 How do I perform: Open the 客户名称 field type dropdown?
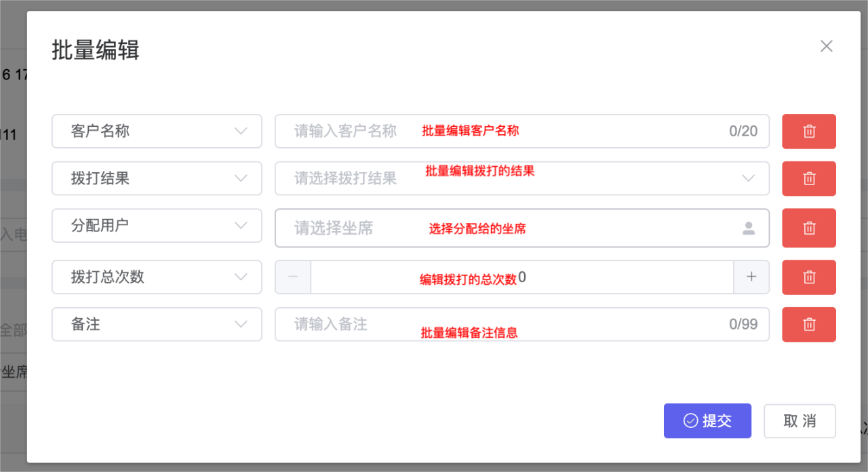click(157, 131)
